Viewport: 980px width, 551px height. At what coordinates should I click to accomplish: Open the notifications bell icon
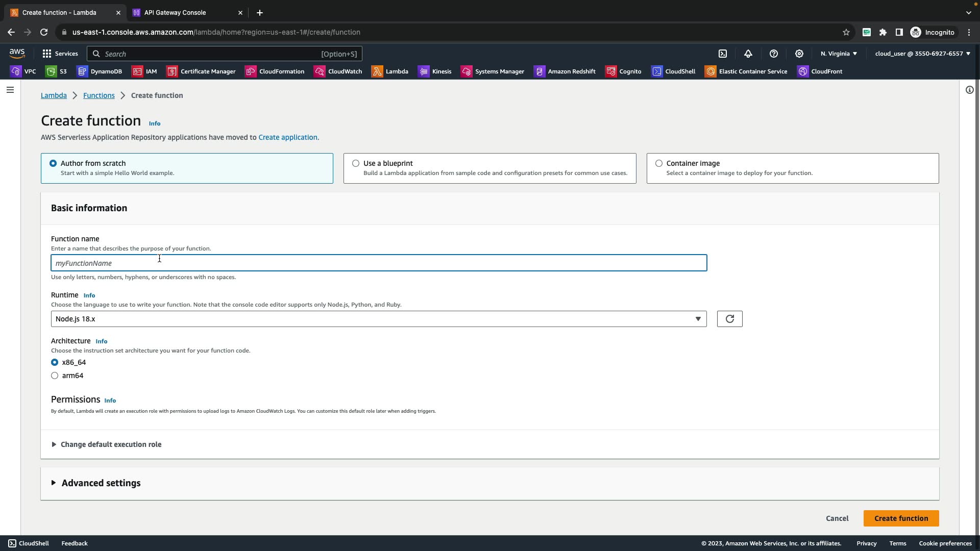coord(748,54)
